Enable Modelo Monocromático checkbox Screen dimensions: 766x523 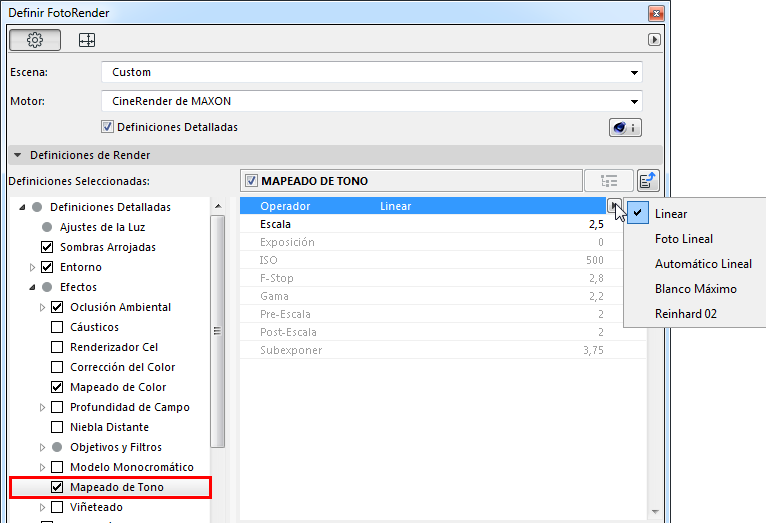point(57,467)
